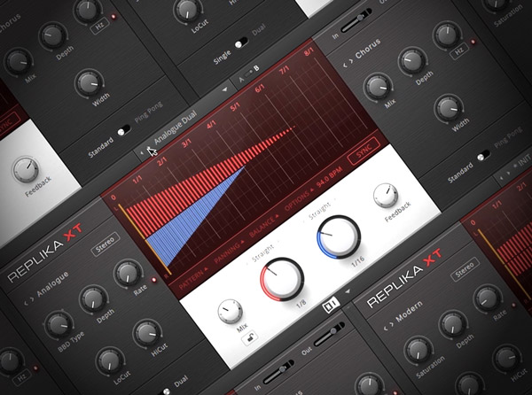Toggle Stereo button in Modern panel

[x=465, y=269]
